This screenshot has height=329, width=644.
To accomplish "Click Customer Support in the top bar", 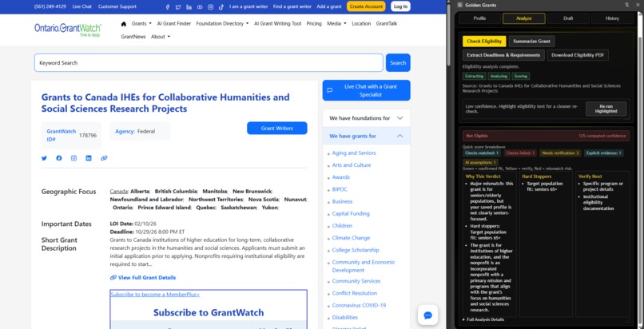I will click(117, 6).
